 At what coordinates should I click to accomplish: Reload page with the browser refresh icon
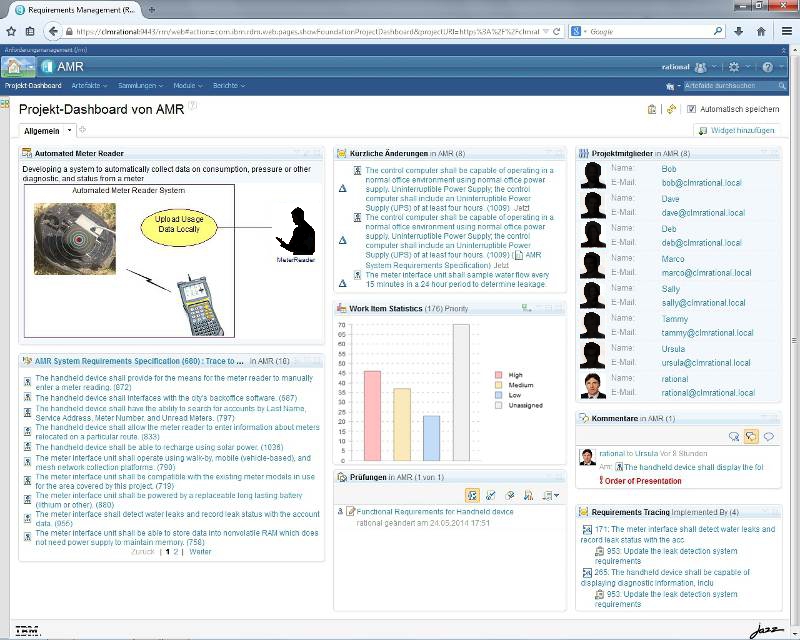557,32
